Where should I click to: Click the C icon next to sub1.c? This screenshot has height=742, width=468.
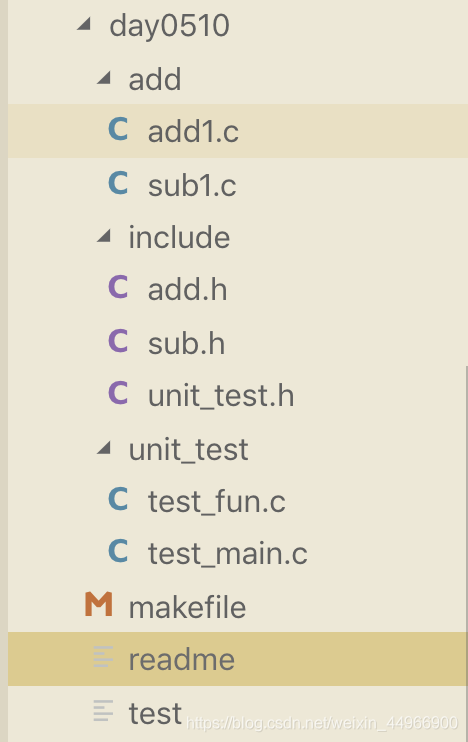coord(118,183)
